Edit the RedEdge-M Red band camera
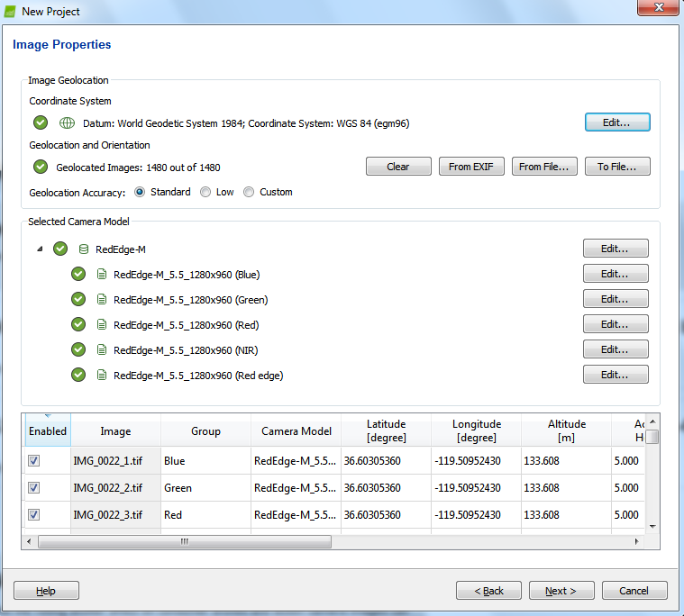The width and height of the screenshot is (684, 616). coord(616,324)
